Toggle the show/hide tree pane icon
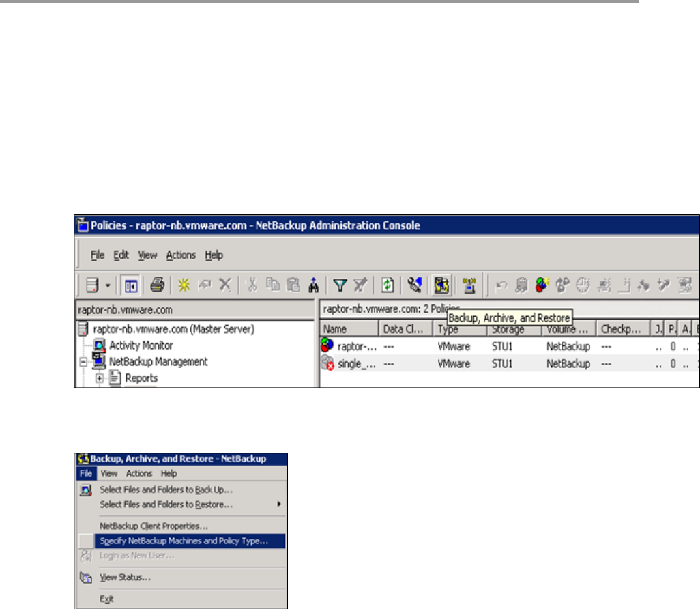 pyautogui.click(x=131, y=285)
